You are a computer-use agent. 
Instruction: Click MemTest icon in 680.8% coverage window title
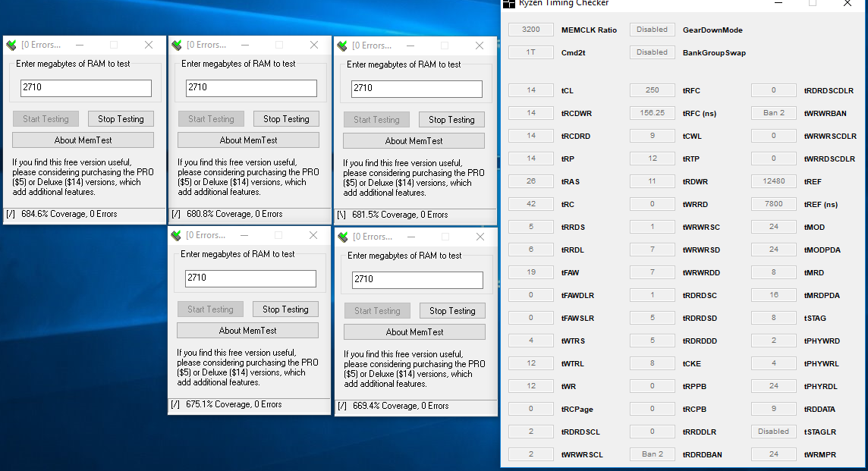click(x=177, y=45)
